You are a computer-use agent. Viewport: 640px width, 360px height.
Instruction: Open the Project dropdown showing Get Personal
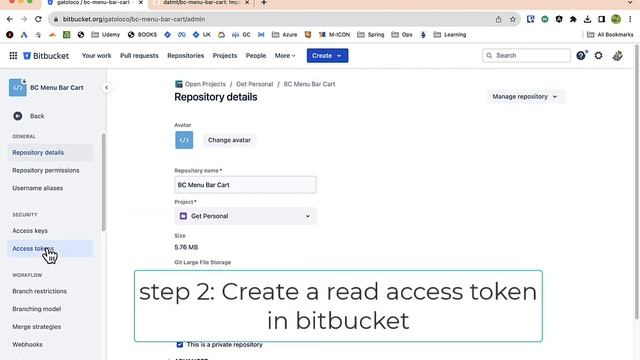pyautogui.click(x=245, y=216)
